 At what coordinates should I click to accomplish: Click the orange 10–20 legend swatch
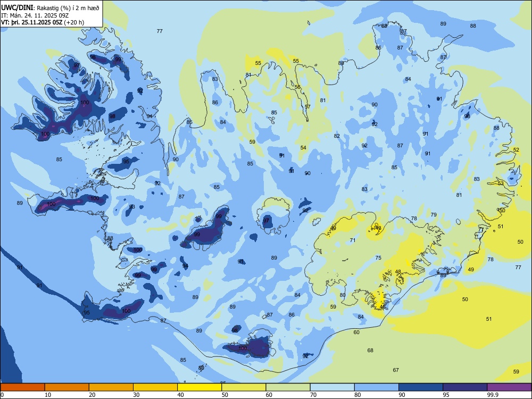tap(67, 387)
